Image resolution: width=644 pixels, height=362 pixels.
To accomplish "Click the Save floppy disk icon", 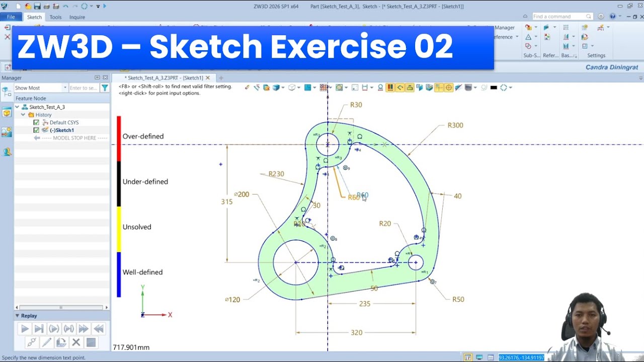I will pyautogui.click(x=37, y=6).
